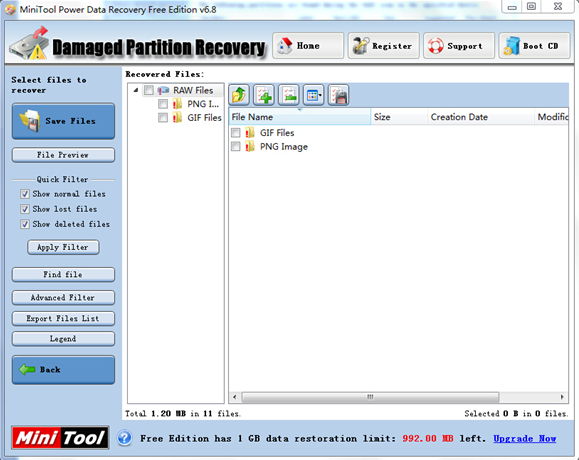Select the PNG I... tree item
The height and width of the screenshot is (460, 579).
point(203,104)
